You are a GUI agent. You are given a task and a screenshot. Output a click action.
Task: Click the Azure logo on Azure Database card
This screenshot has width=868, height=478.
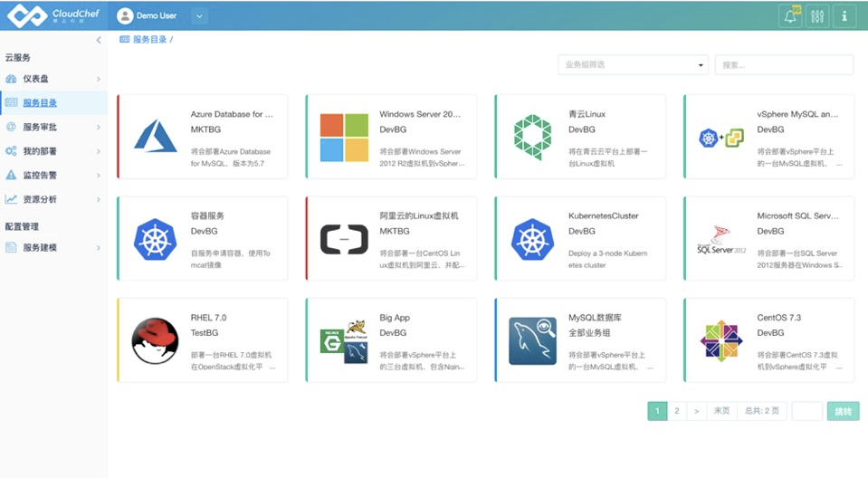(155, 136)
